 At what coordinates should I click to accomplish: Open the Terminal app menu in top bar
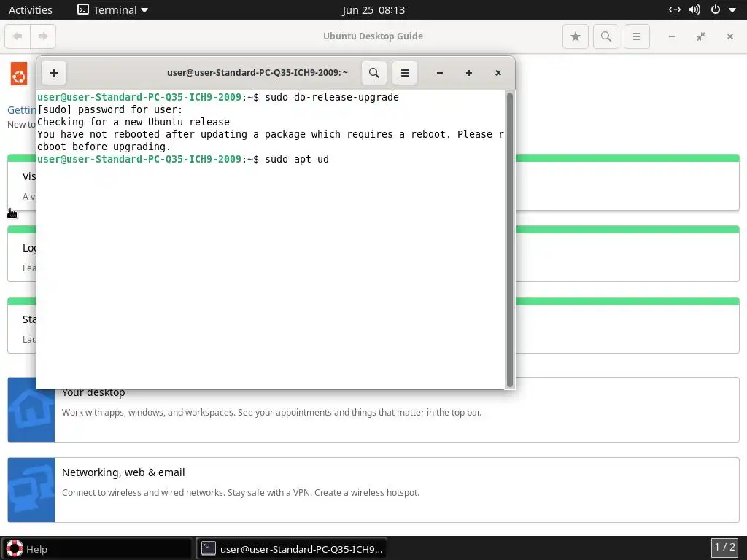pyautogui.click(x=113, y=9)
